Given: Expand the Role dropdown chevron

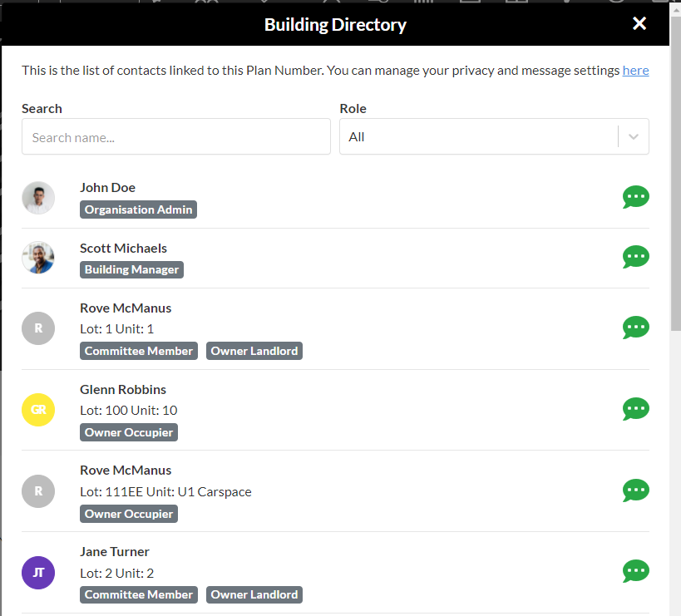Looking at the screenshot, I should tap(634, 136).
